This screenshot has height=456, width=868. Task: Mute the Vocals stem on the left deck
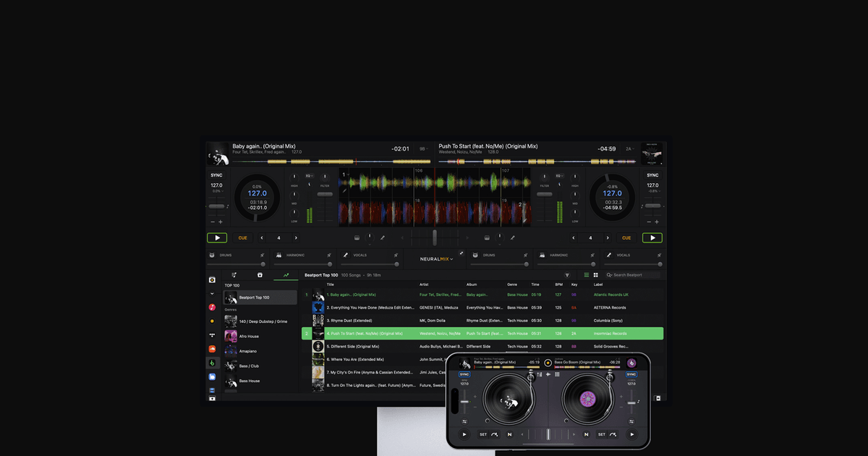click(x=396, y=255)
